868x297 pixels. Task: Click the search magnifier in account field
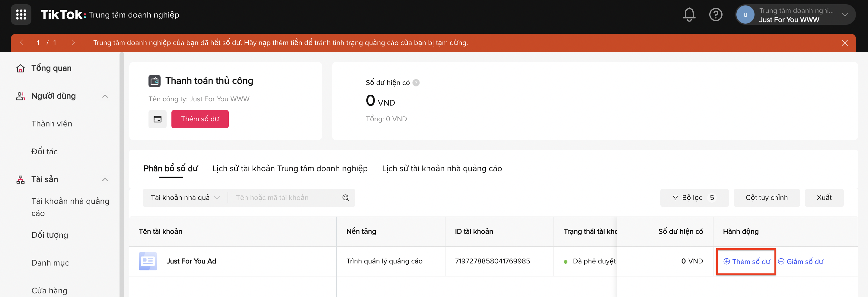(345, 198)
